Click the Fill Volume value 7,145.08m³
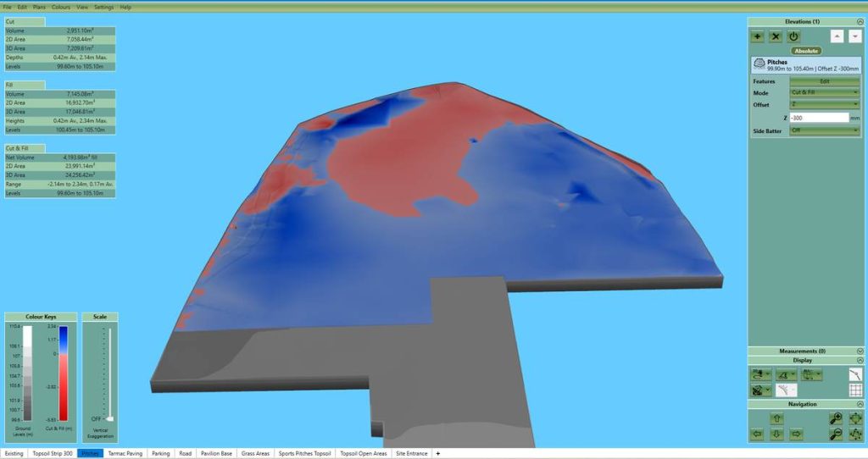Image resolution: width=868 pixels, height=459 pixels. click(81, 94)
